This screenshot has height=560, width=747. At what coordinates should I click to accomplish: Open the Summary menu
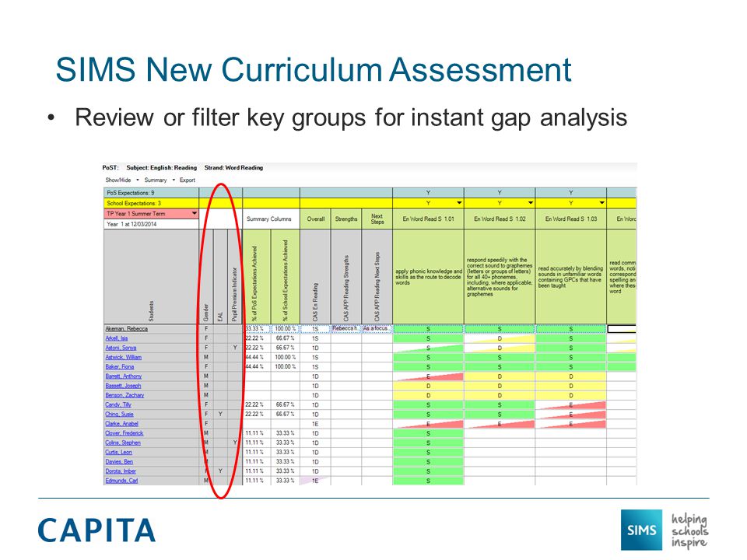pos(156,180)
